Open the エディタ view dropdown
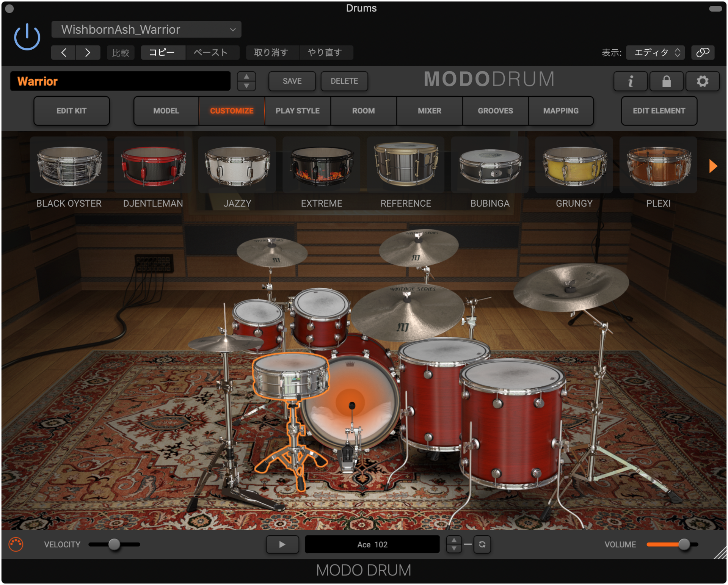 [655, 52]
